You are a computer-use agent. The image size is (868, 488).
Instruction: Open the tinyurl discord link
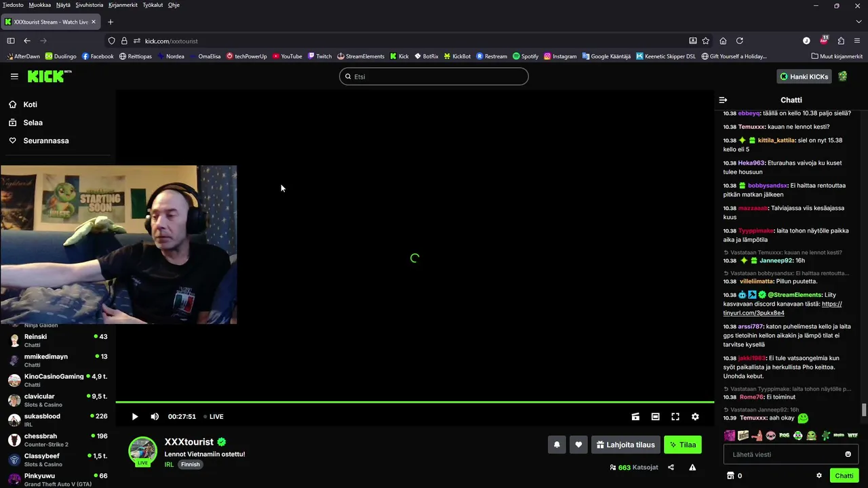tap(783, 308)
